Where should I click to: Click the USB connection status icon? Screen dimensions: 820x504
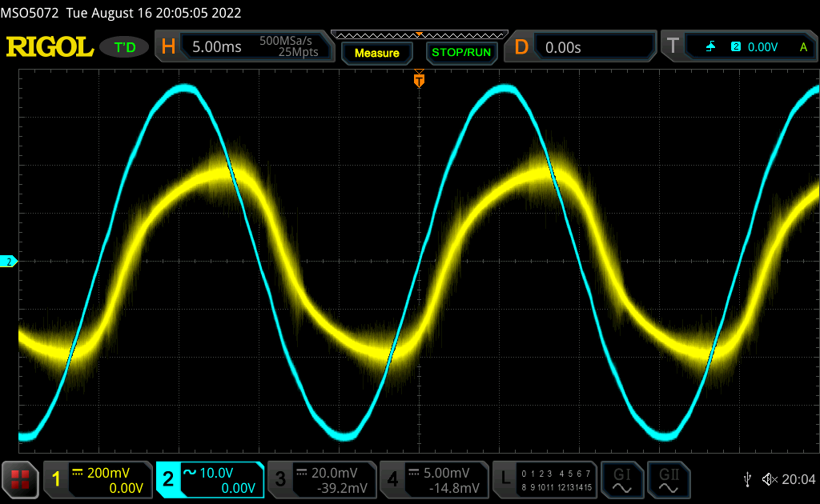pos(747,479)
